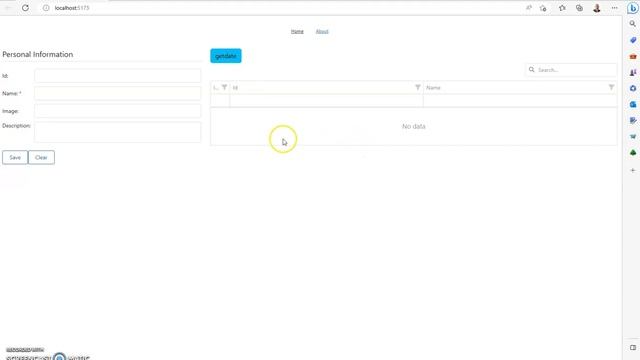Open the Games chess-piece sidebar icon

click(633, 72)
